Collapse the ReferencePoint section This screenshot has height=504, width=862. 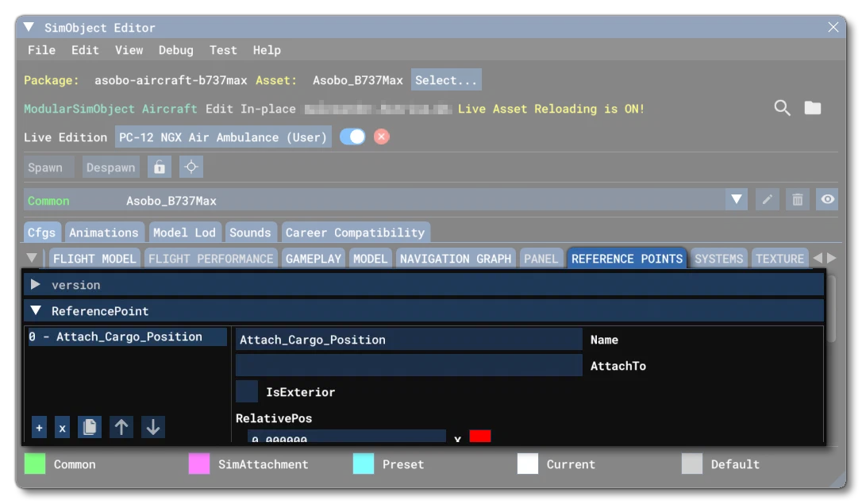[36, 310]
